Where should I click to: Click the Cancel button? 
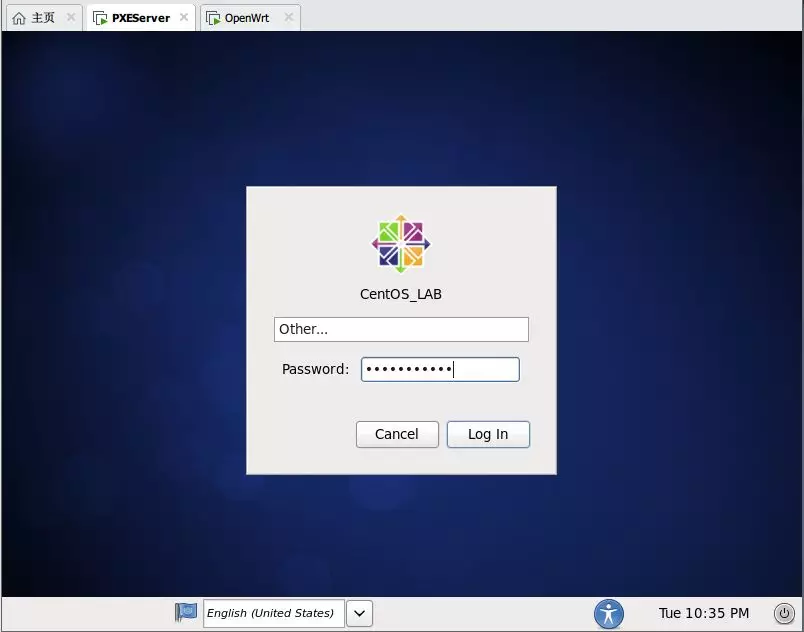tap(397, 434)
